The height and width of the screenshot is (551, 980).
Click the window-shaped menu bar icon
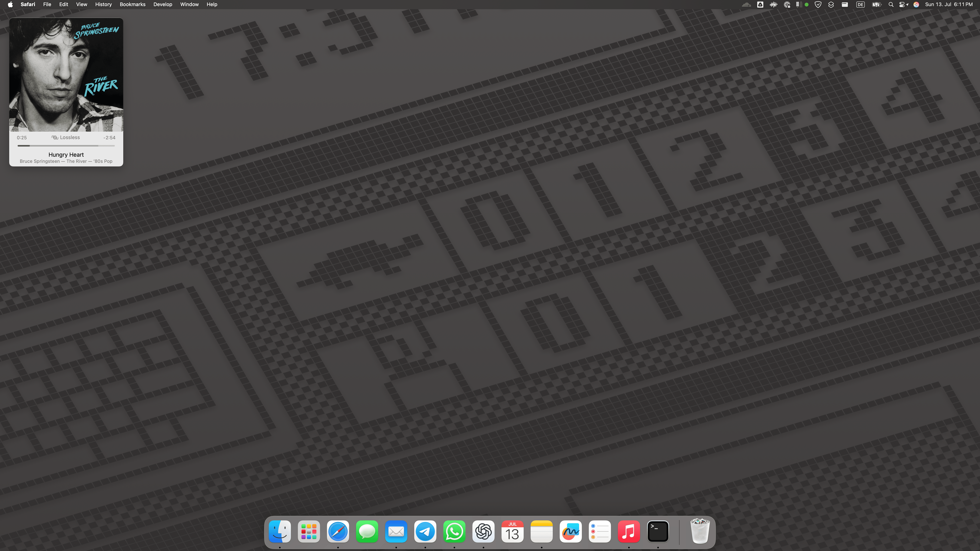(844, 5)
